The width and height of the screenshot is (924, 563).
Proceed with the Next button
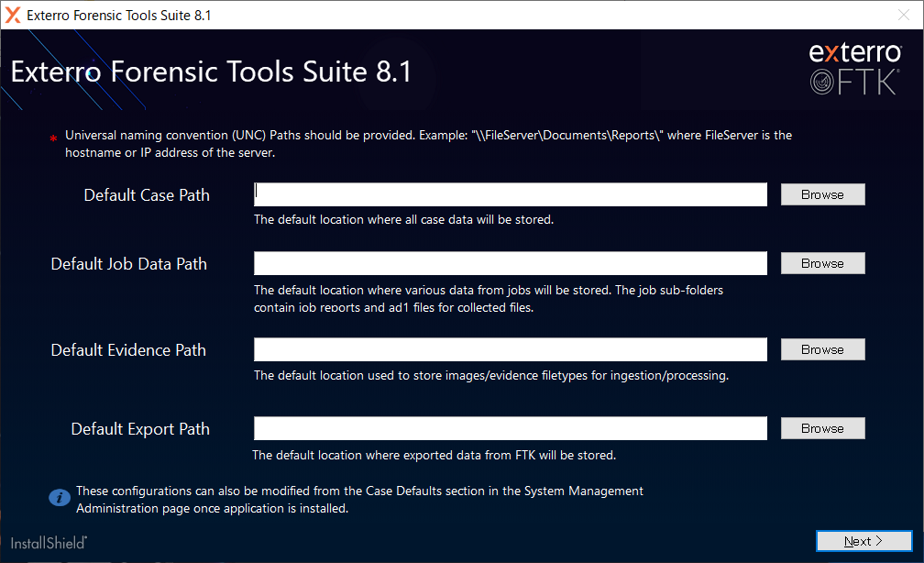click(863, 541)
